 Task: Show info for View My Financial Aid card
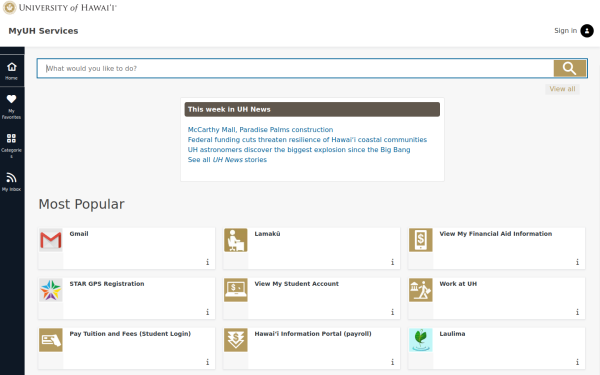click(577, 262)
